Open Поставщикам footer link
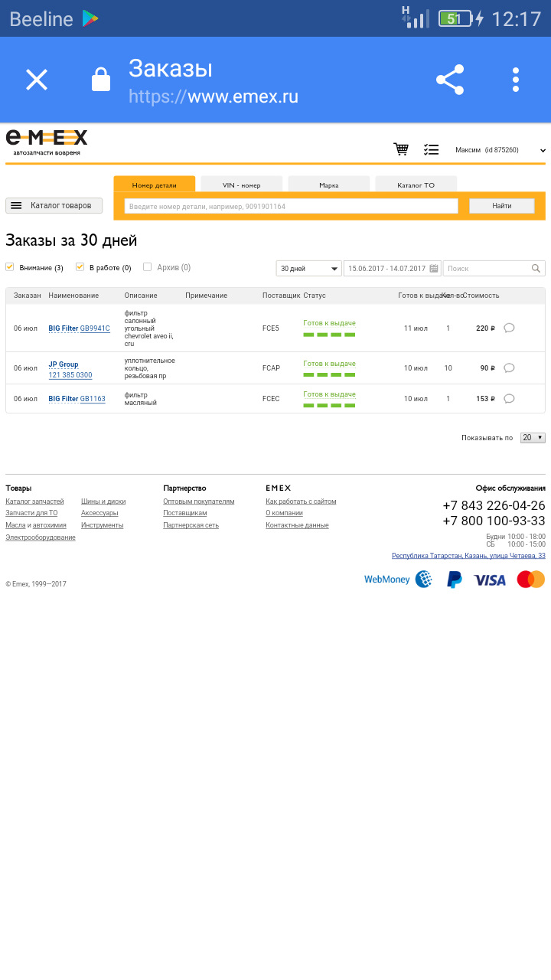This screenshot has width=551, height=980. [185, 513]
